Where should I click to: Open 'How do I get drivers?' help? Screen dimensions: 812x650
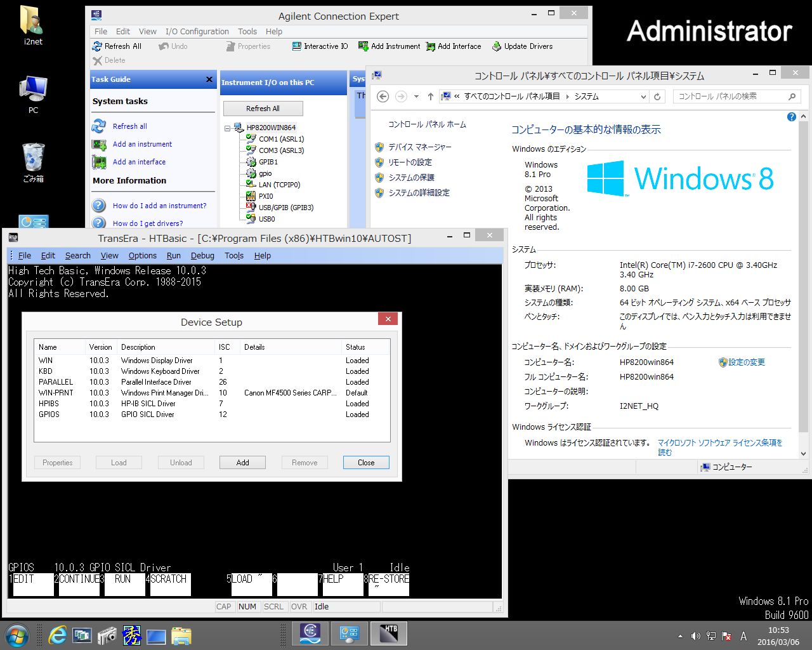(x=148, y=223)
